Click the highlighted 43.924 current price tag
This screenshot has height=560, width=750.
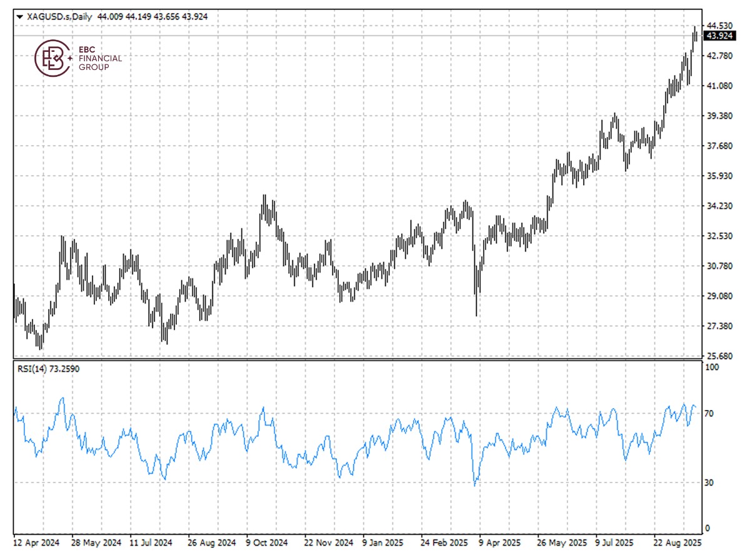(x=719, y=36)
